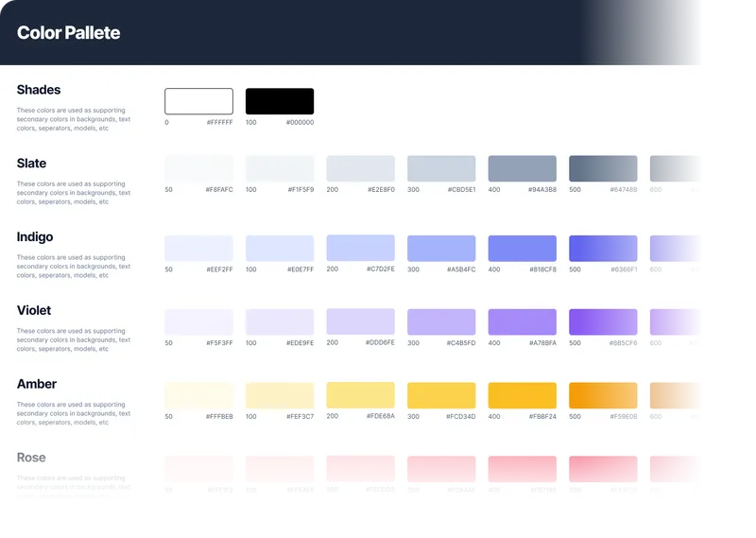Screen dimensions: 756x538
Task: Choose the Amber 500 swatch #F59E0B
Action: [x=603, y=395]
